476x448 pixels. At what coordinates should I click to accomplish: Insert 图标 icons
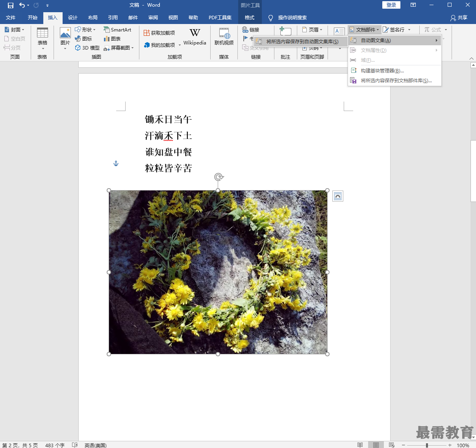(84, 39)
